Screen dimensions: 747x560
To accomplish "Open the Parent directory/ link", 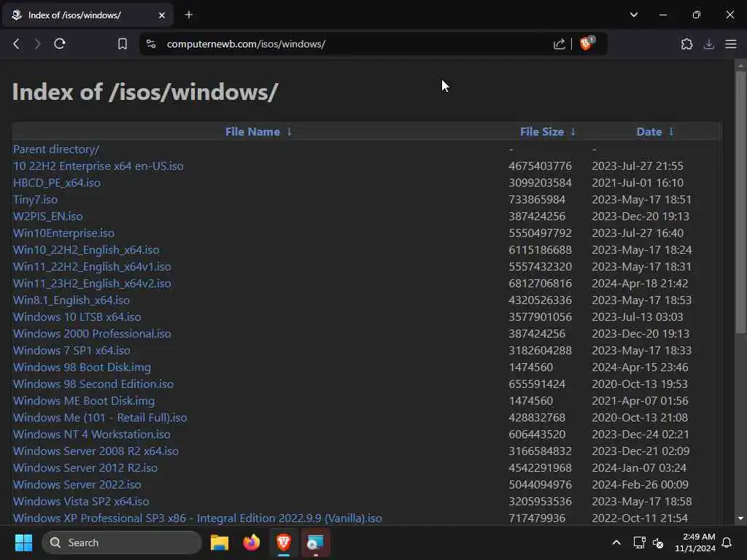I will [56, 149].
